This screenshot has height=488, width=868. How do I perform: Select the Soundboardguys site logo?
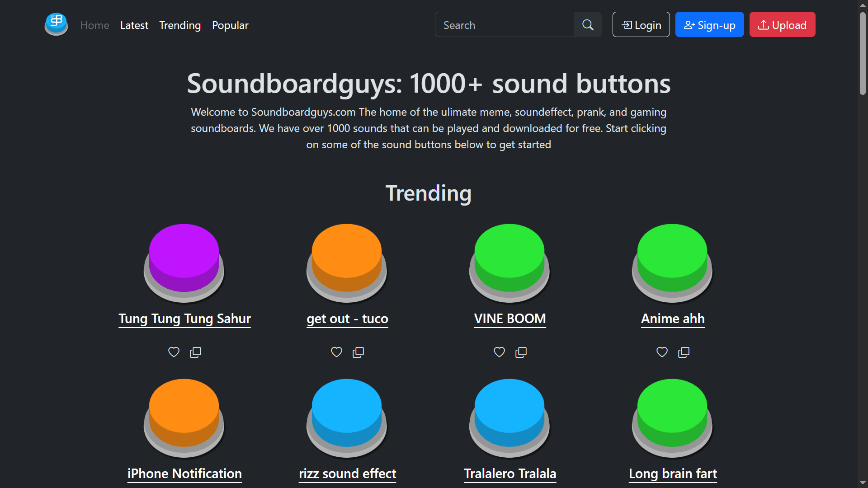tap(56, 24)
